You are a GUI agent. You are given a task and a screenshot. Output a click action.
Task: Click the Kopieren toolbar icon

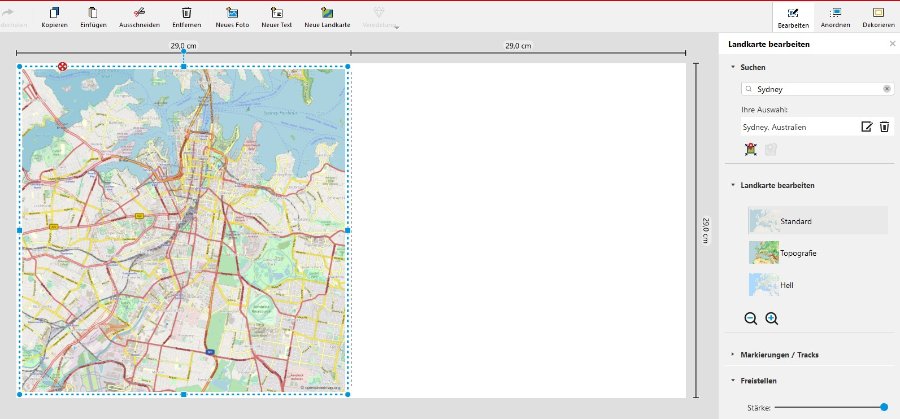[54, 13]
